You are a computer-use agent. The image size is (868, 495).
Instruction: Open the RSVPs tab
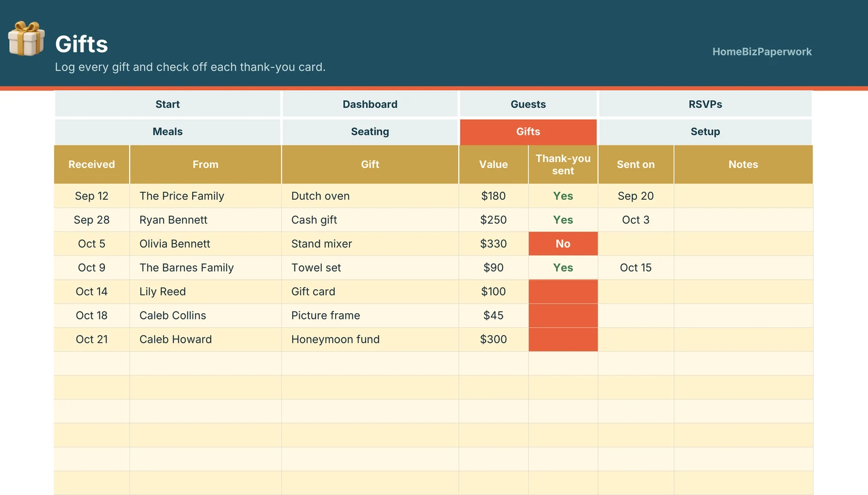point(705,104)
